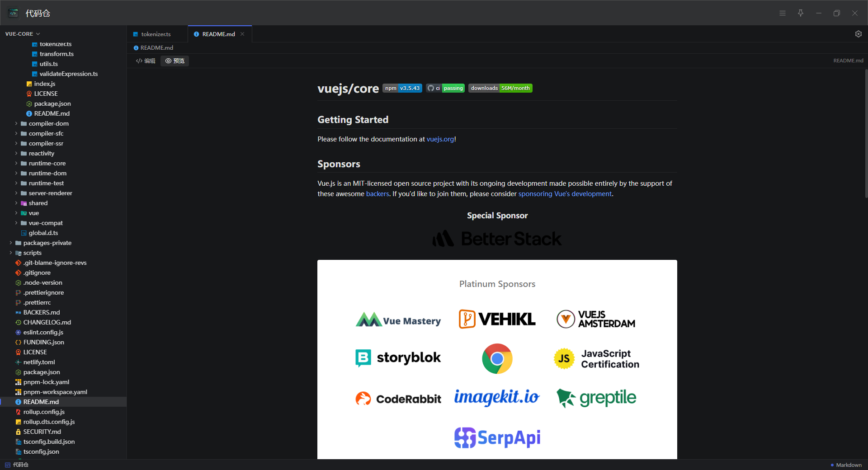Switch to the tokenizer.ts tab
This screenshot has height=470, width=868.
157,34
